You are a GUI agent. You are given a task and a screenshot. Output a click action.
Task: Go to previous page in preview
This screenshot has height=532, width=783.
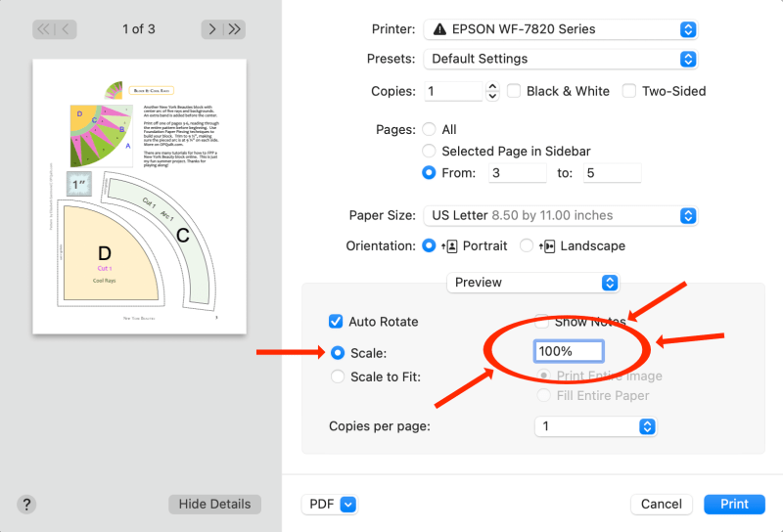point(67,29)
